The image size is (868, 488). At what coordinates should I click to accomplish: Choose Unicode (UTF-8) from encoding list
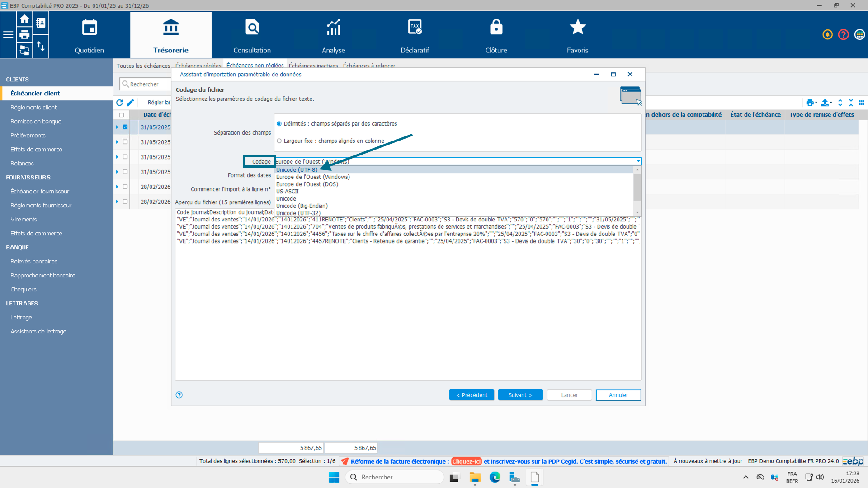pyautogui.click(x=297, y=170)
